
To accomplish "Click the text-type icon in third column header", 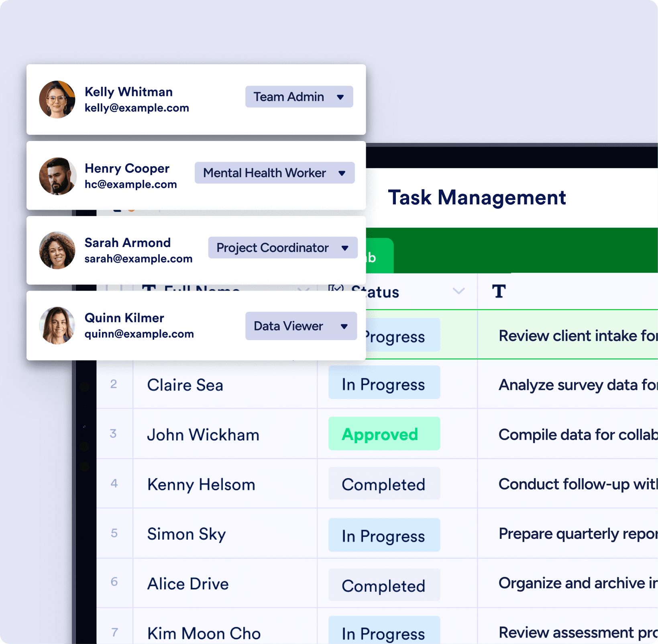I will [x=499, y=291].
